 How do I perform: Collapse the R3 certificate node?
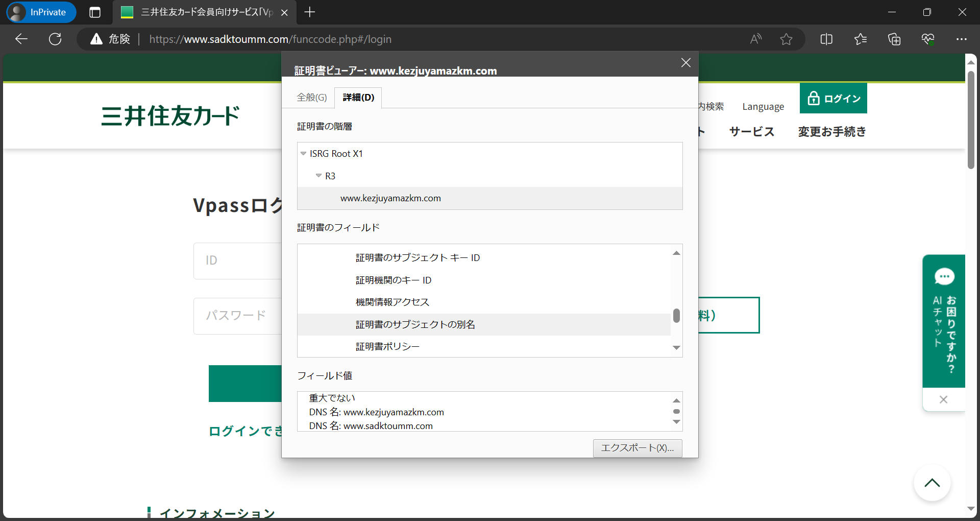[318, 176]
